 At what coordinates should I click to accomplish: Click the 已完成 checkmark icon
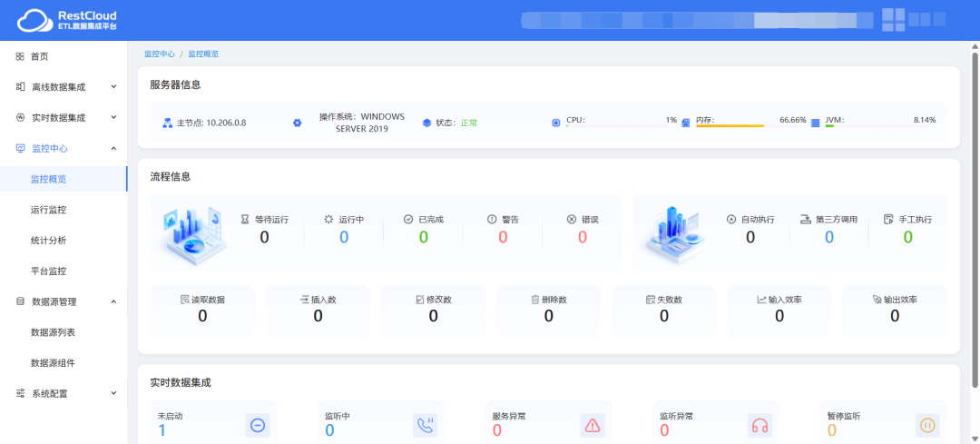click(x=408, y=220)
